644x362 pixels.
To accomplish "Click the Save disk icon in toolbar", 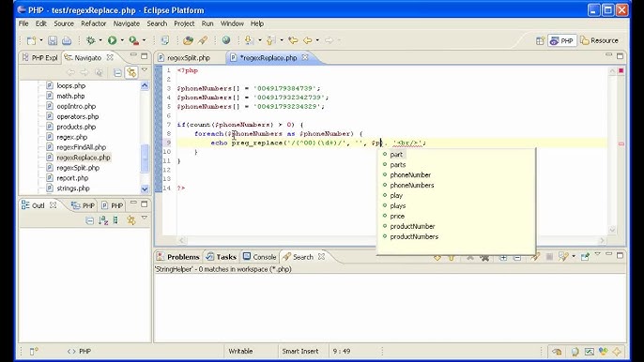I will (x=53, y=40).
